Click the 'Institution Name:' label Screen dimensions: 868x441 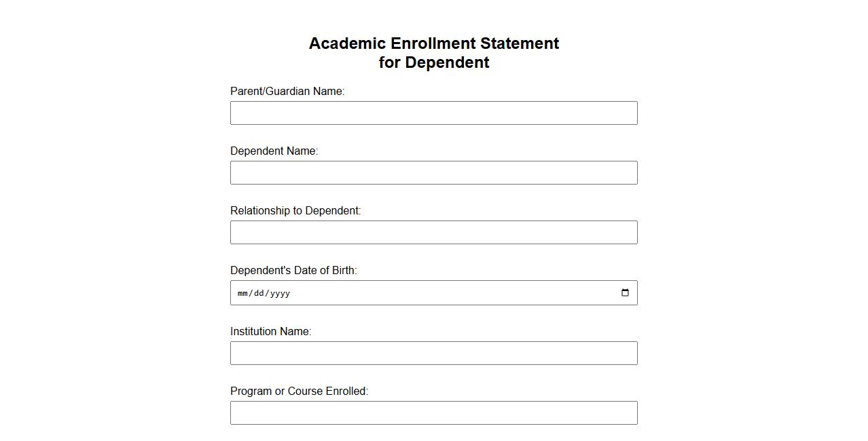coord(270,332)
